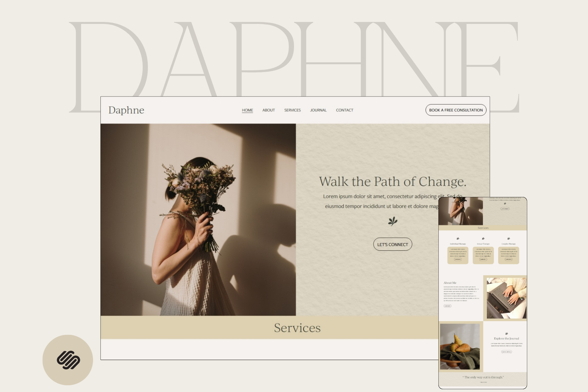This screenshot has height=392, width=588.
Task: Click leaf icon above Couples Therapy
Action: point(509,239)
